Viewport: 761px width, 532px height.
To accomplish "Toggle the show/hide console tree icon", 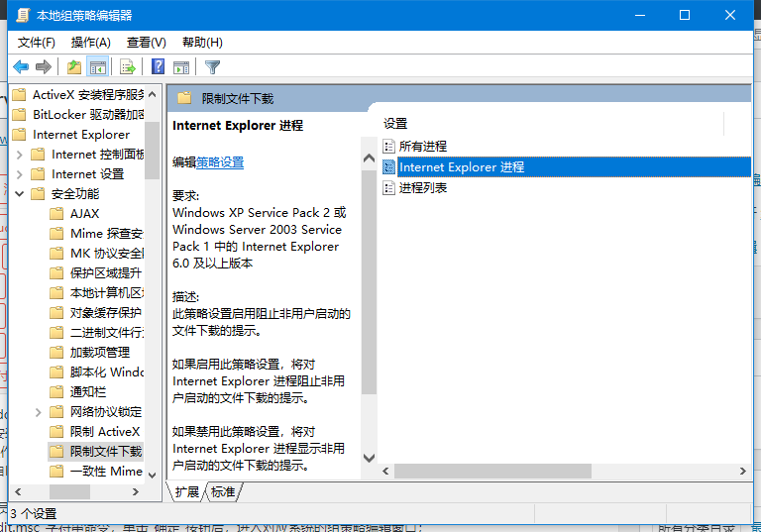I will coord(97,66).
